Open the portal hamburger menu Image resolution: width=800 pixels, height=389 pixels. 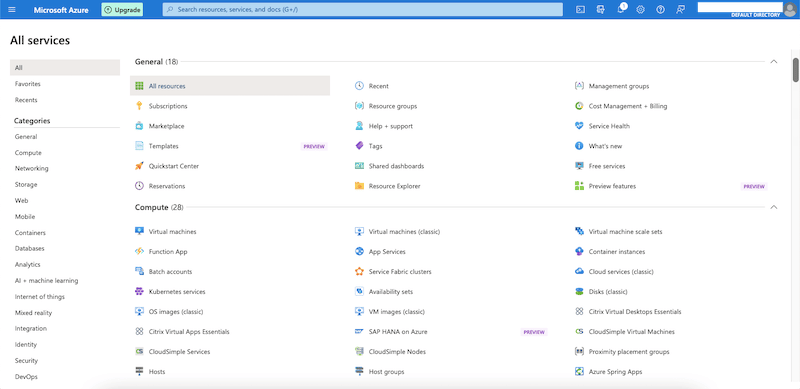(12, 10)
